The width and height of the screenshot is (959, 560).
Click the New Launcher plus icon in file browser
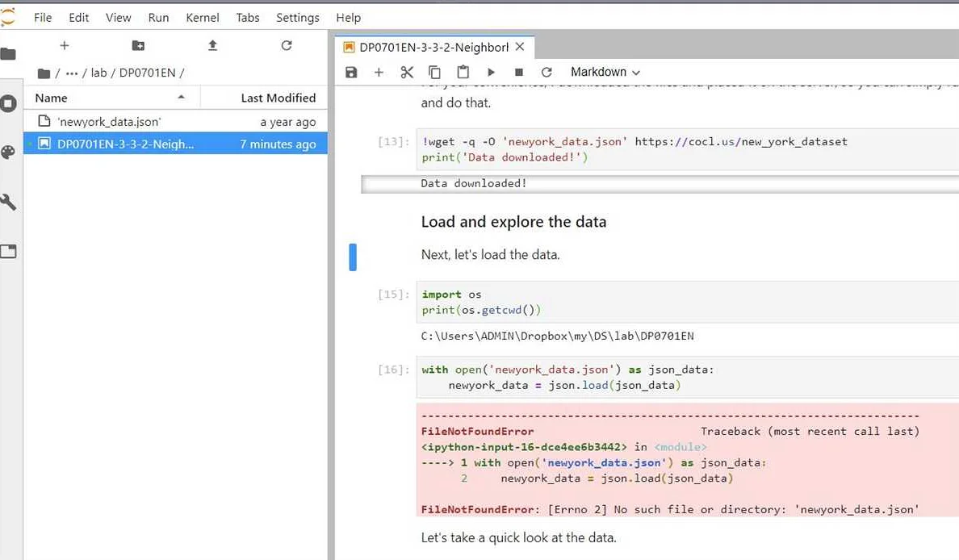65,46
